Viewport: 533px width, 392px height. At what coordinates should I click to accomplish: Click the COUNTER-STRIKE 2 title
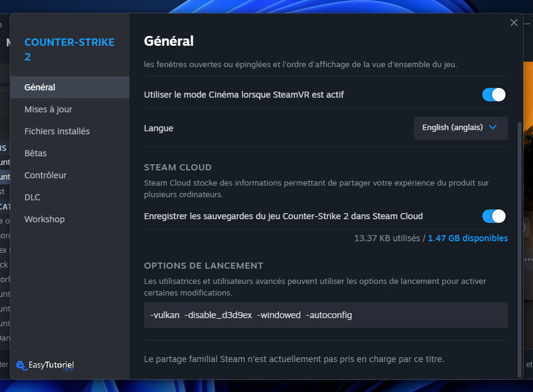click(x=70, y=49)
